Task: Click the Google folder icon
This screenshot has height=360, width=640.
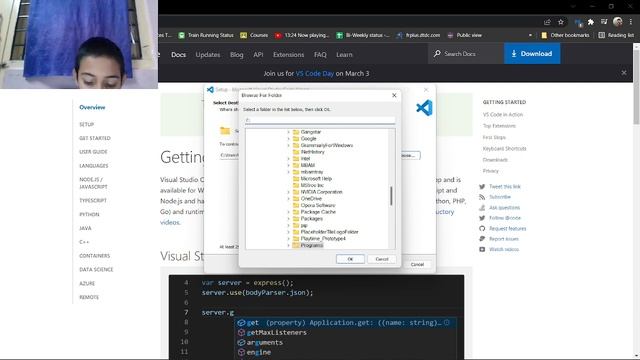Action: (296, 139)
